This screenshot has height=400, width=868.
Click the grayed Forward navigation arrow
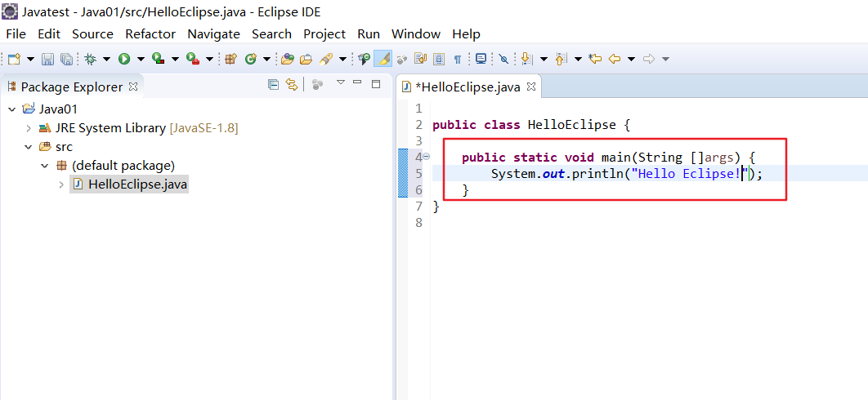click(649, 59)
